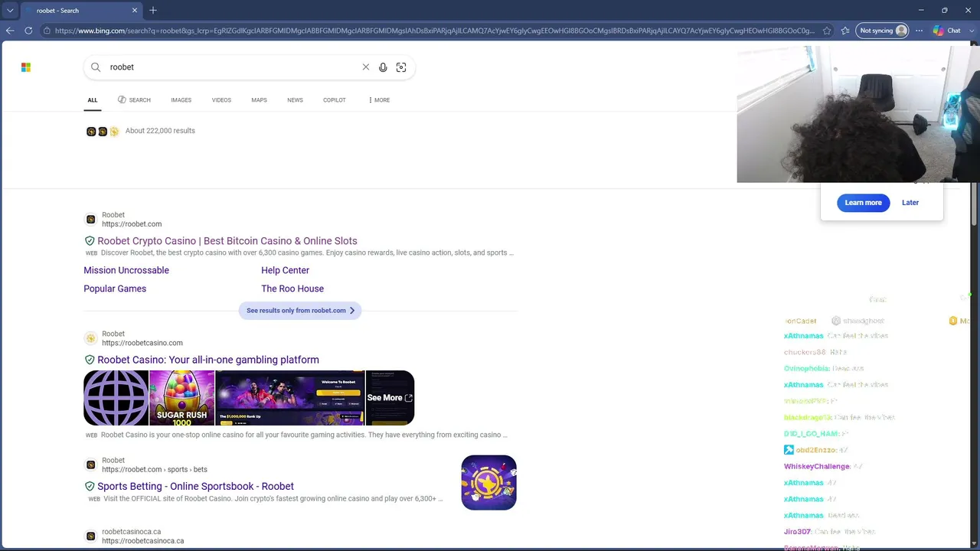The width and height of the screenshot is (980, 551).
Task: Click the https://roobetcasinoca.ca URL
Action: pos(142,541)
